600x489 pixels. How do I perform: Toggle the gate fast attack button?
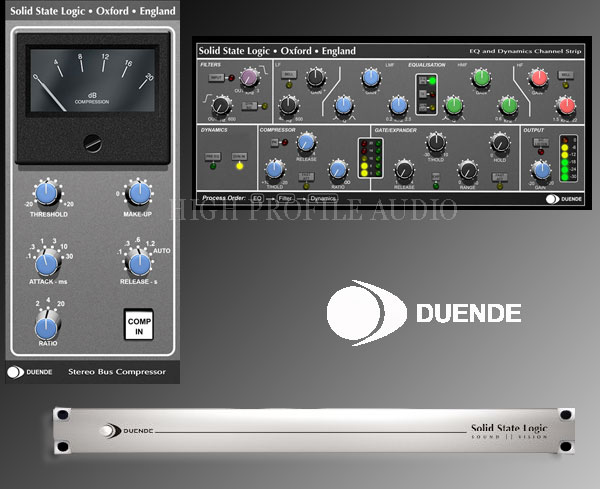click(x=499, y=177)
